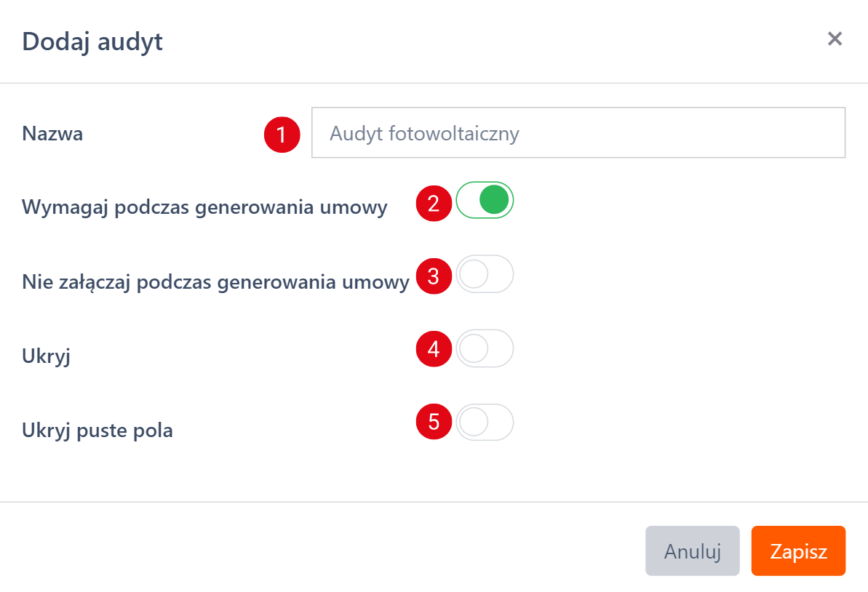Click red badge number 2
This screenshot has width=868, height=592.
click(x=434, y=202)
